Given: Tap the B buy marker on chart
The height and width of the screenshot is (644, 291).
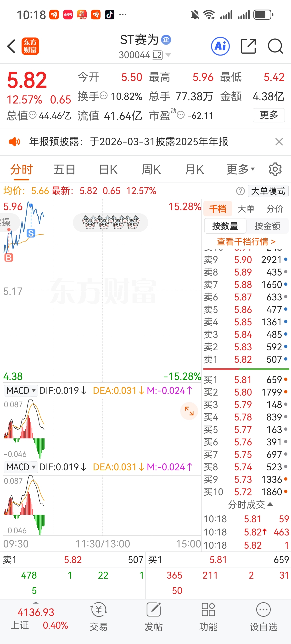Looking at the screenshot, I should (9, 257).
